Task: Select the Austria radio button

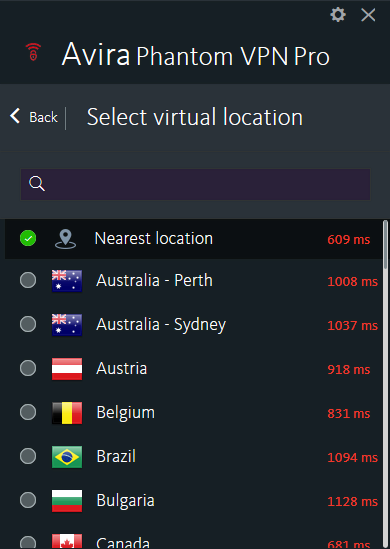Action: (28, 368)
